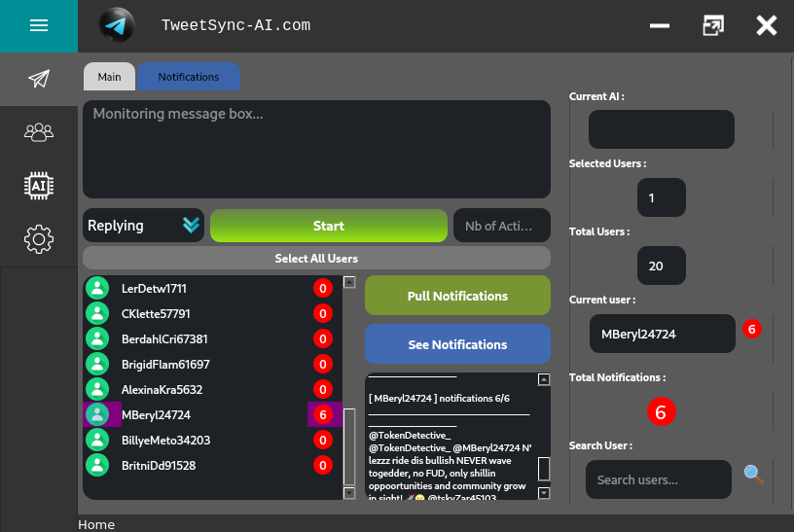Click the Nb of Actions field

[502, 226]
